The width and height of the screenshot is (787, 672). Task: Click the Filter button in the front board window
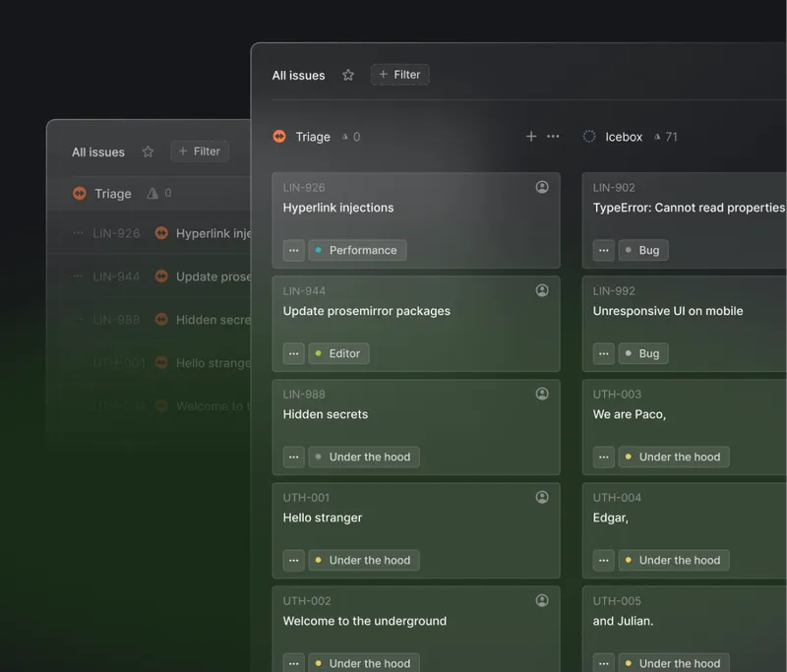pyautogui.click(x=400, y=75)
